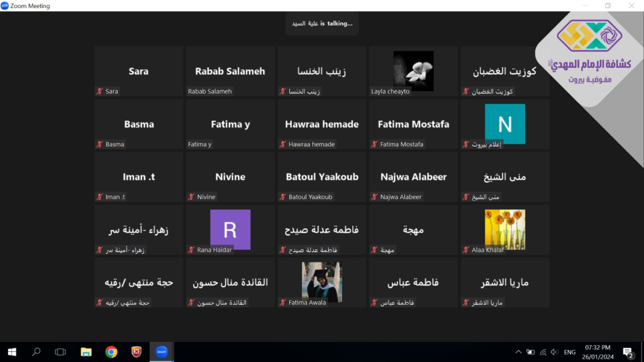Click the Wi-Fi network tray icon
The image size is (644, 362).
coord(543,352)
